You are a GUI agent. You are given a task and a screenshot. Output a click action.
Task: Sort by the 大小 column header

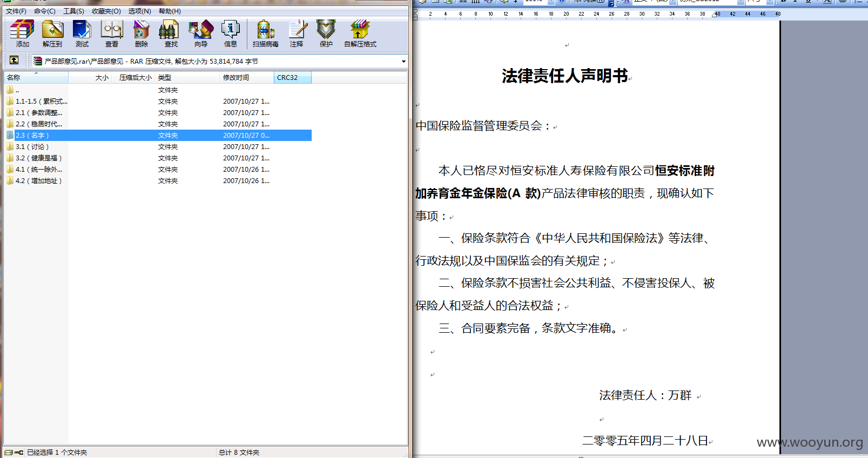(x=90, y=78)
